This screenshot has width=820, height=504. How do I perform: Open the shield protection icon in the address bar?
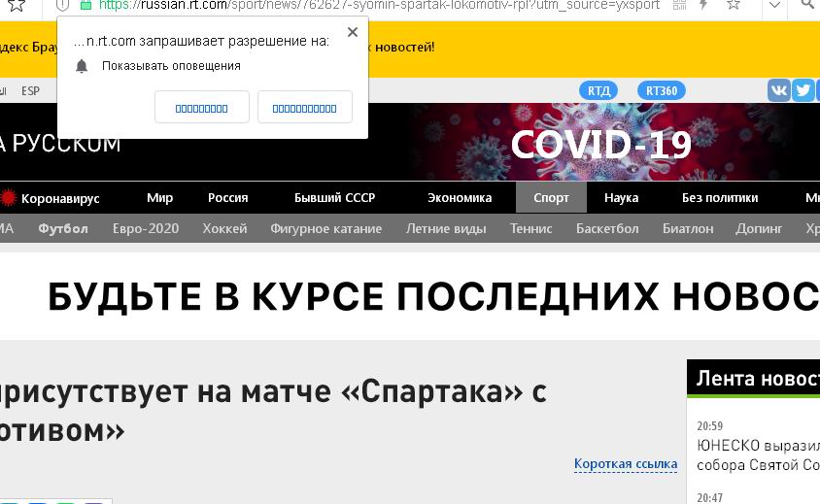pyautogui.click(x=62, y=5)
